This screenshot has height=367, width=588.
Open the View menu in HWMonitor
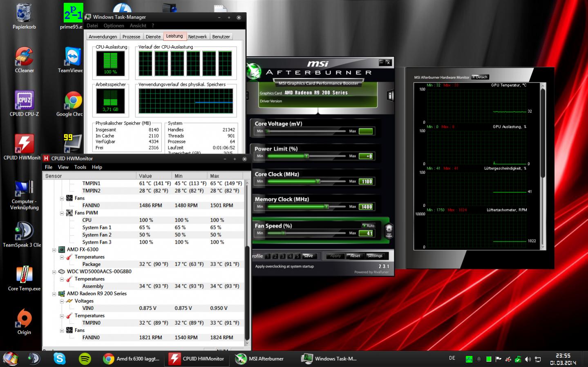[x=63, y=167]
